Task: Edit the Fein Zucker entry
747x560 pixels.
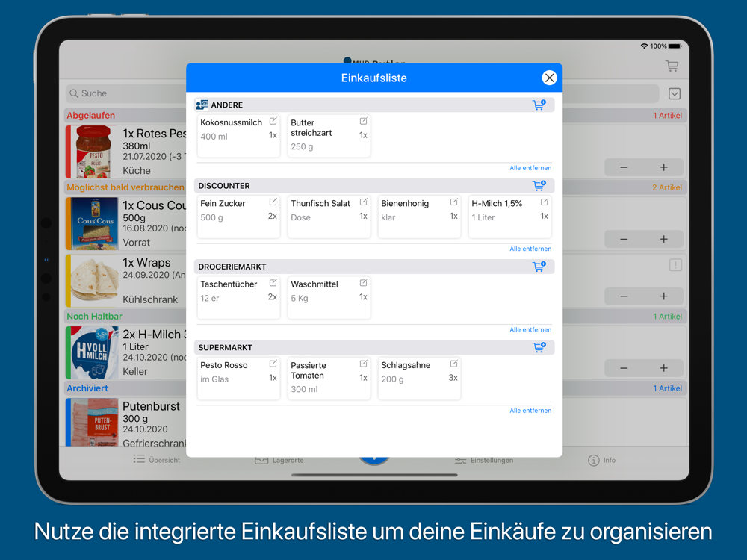Action: click(273, 202)
